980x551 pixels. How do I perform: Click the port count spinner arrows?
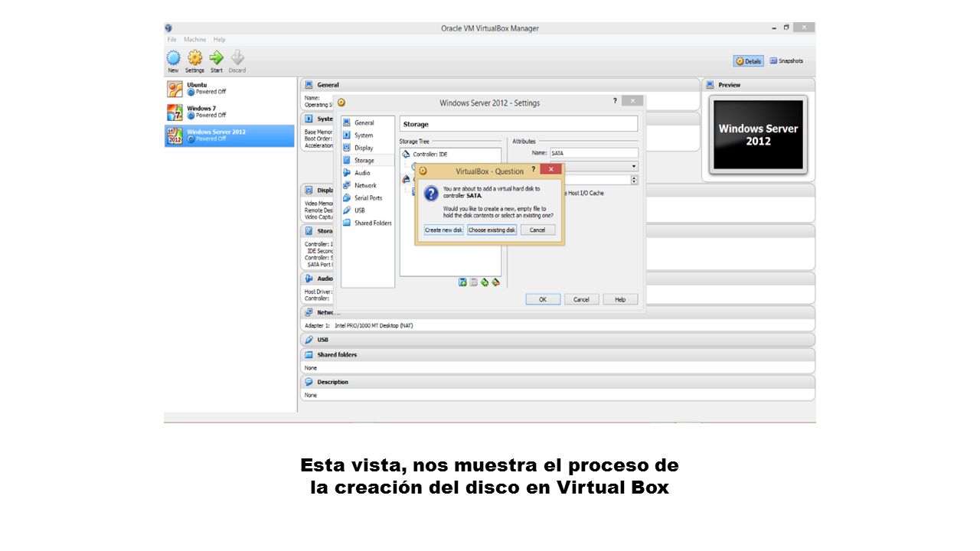point(634,180)
